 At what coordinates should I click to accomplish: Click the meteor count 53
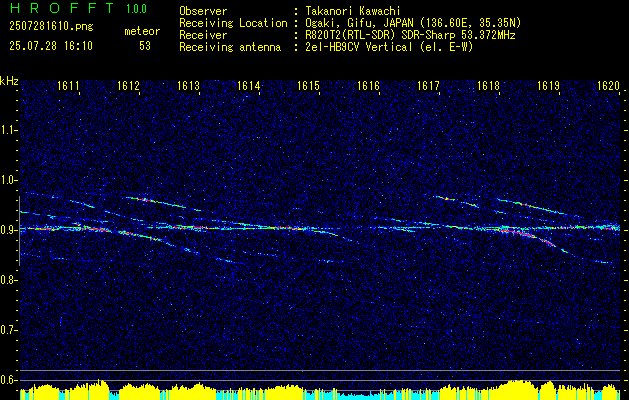point(145,46)
